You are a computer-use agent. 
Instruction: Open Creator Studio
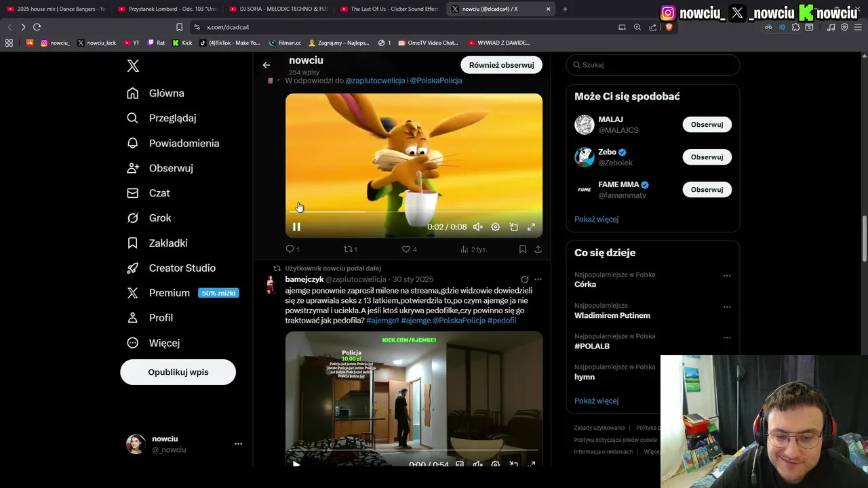coord(171,268)
